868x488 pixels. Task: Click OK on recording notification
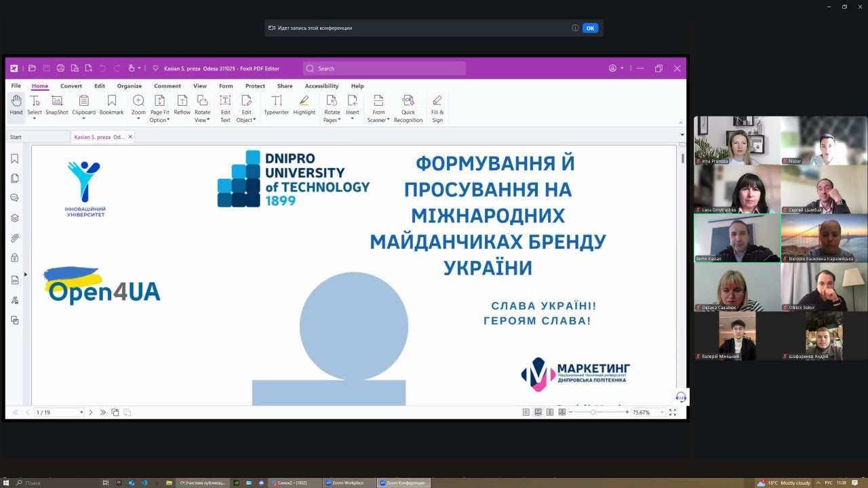point(590,28)
